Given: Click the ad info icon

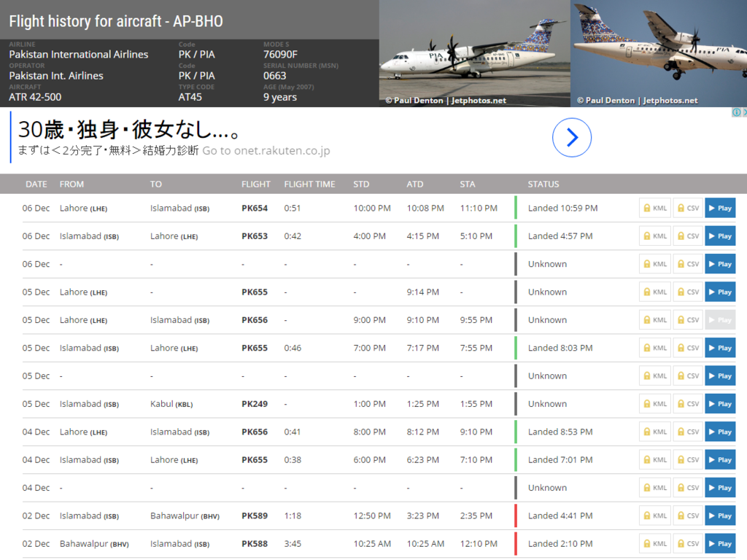Looking at the screenshot, I should (737, 112).
